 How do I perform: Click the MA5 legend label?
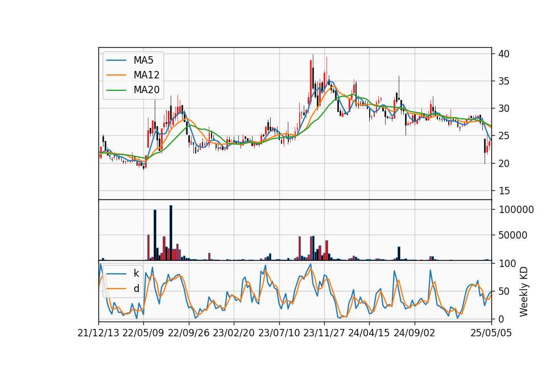pyautogui.click(x=143, y=60)
